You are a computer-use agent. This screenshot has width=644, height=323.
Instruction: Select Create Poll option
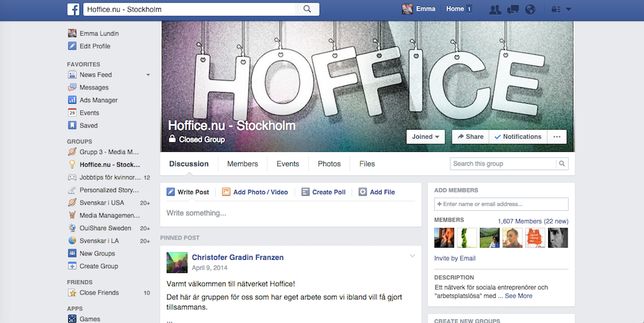click(324, 192)
